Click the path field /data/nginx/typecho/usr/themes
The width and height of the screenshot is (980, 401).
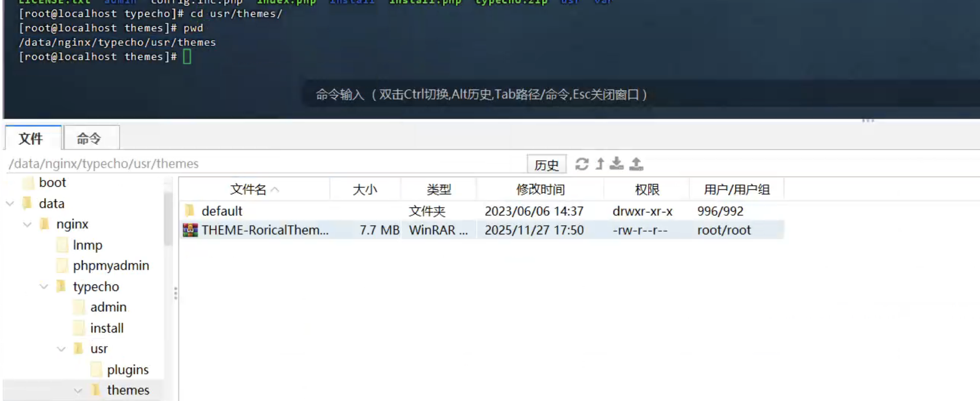point(265,164)
